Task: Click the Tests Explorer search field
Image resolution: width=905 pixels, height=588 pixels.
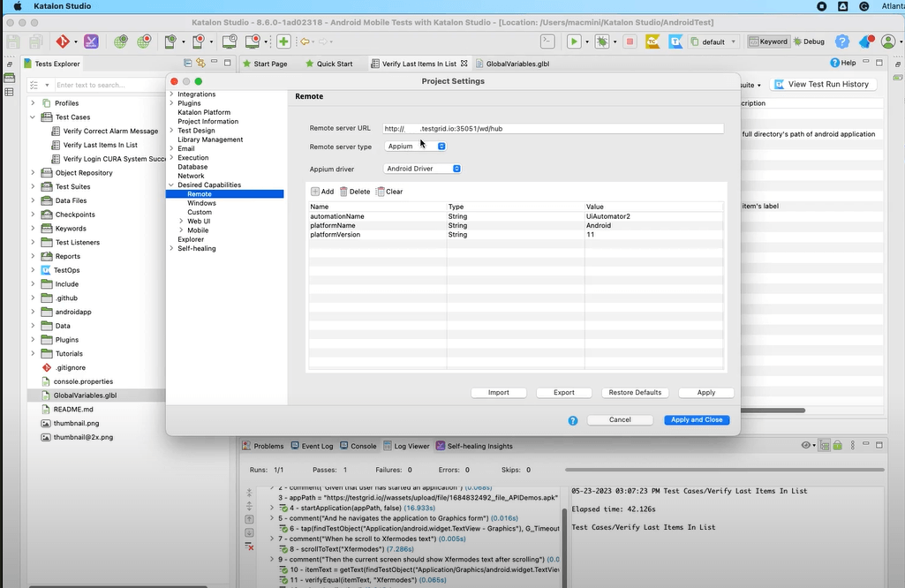Action: 109,85
